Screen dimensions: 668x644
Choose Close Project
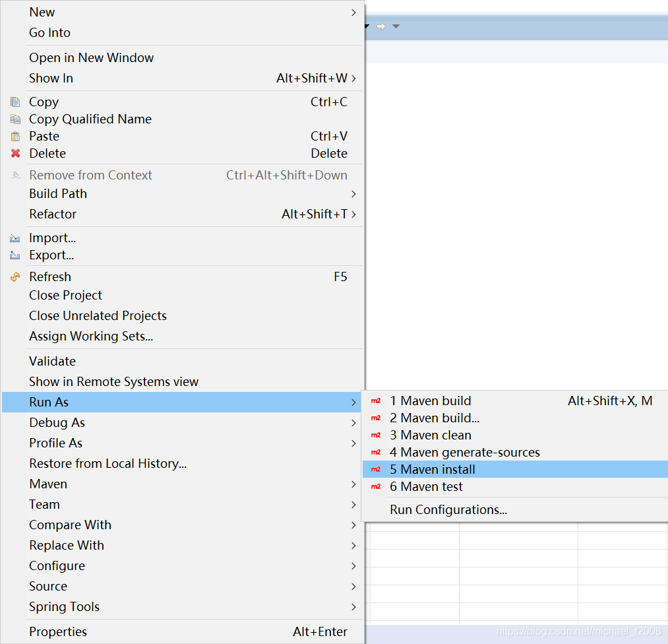[183, 296]
